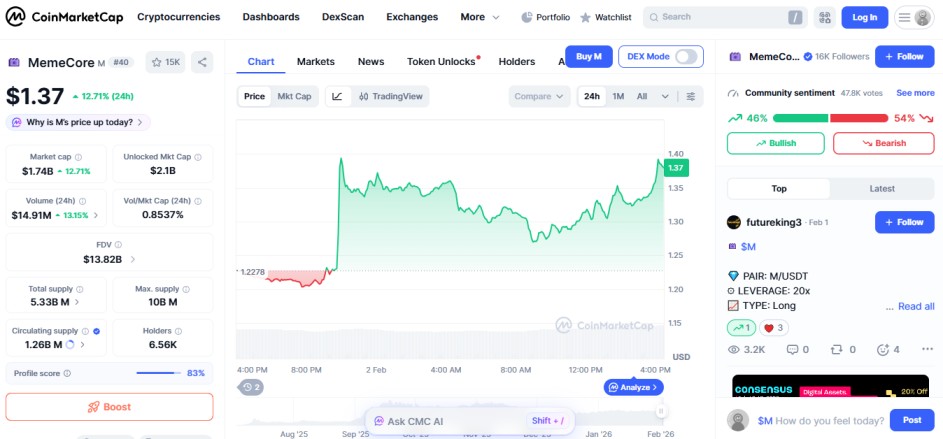Vote Bearish on community sentiment
Image resolution: width=943 pixels, height=439 pixels.
[x=883, y=143]
